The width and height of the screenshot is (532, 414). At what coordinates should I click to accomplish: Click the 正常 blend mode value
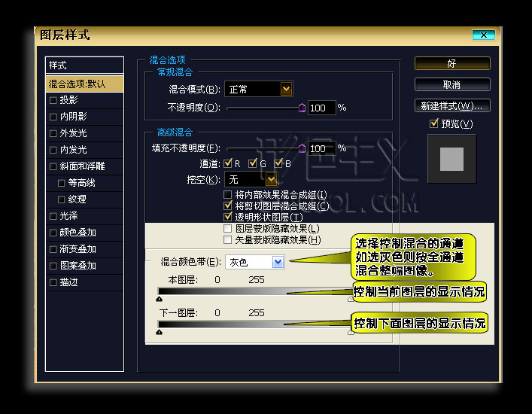click(239, 90)
